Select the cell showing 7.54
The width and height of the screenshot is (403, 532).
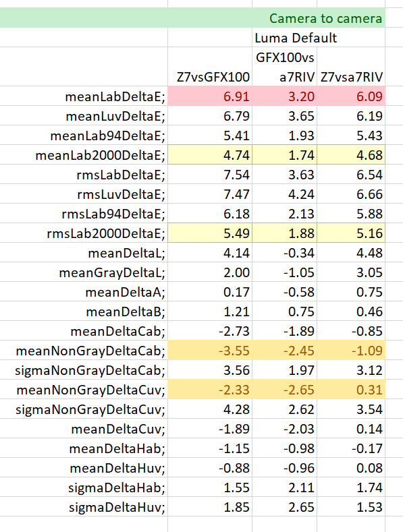210,175
